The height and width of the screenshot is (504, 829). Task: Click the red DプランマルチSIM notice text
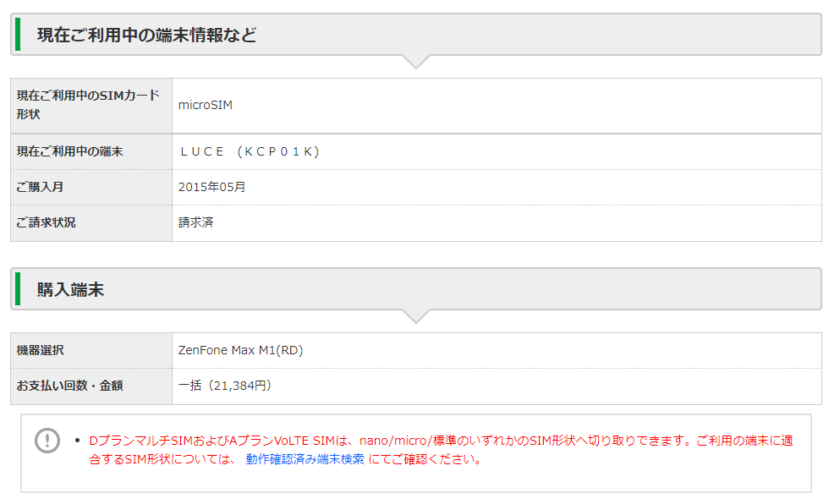pos(441,450)
